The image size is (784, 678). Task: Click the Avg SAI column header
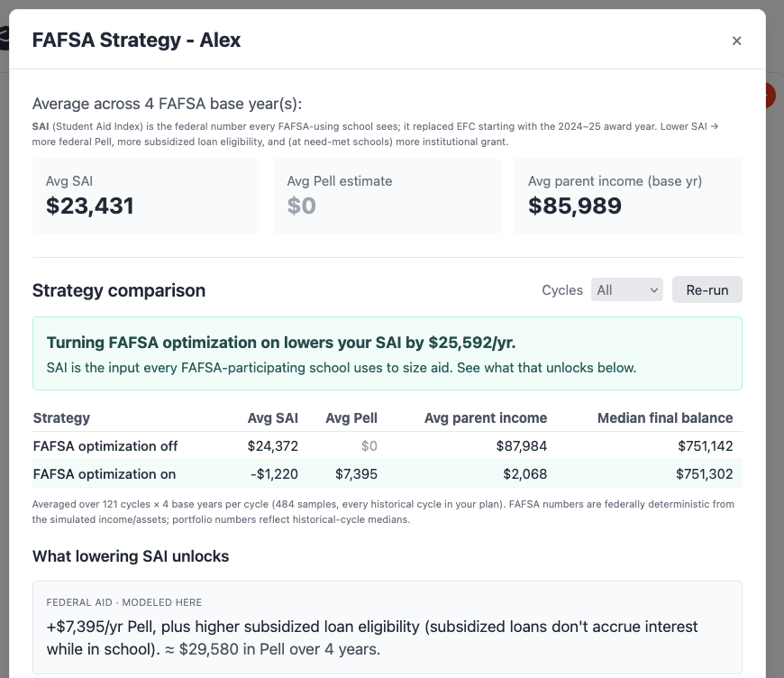pyautogui.click(x=272, y=417)
